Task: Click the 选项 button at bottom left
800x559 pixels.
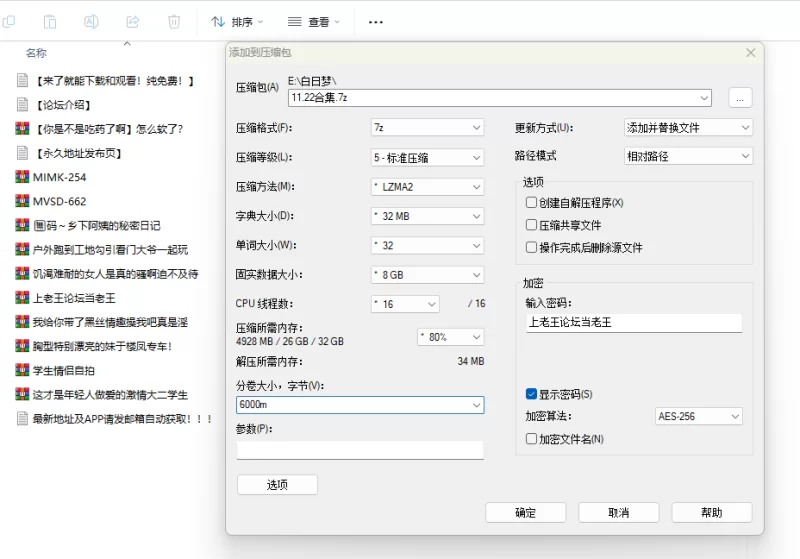Action: point(277,485)
